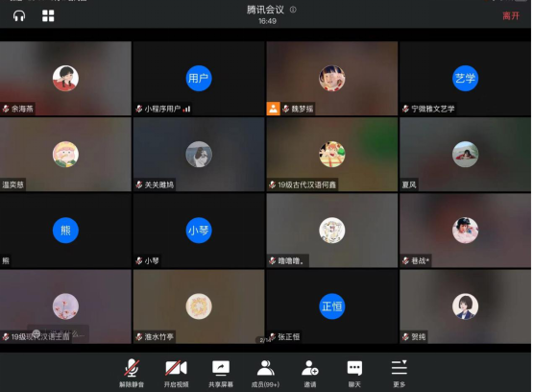Select 贺纯 participant tile

tap(465, 306)
